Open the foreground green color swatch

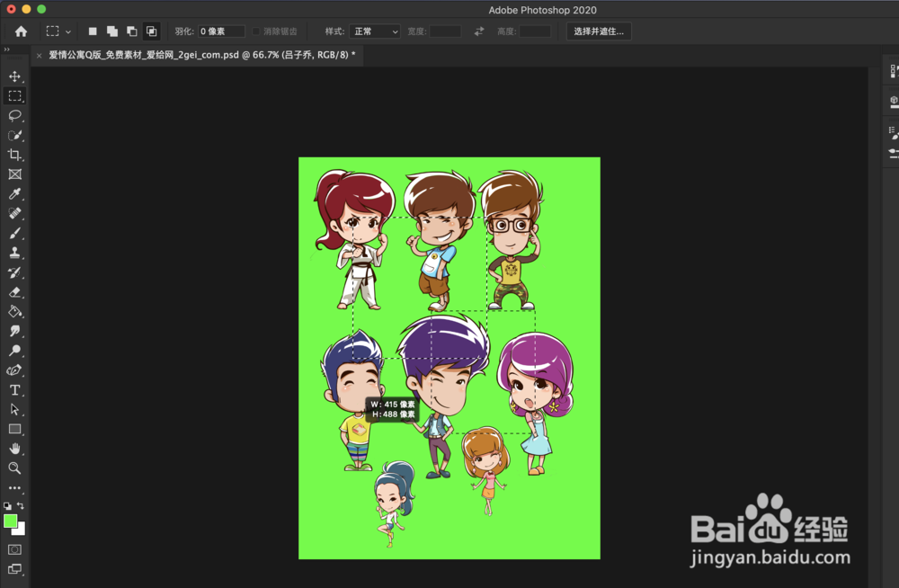tap(10, 521)
